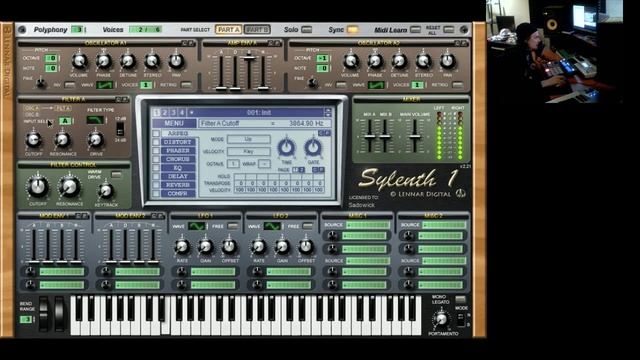640x360 pixels.
Task: Select the Delay effect tab
Action: (x=178, y=176)
